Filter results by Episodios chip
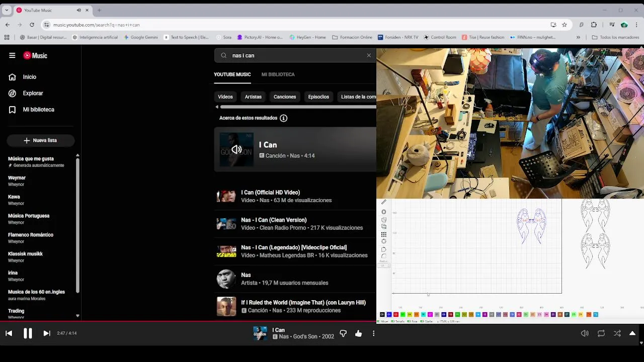This screenshot has width=644, height=362. (x=318, y=97)
